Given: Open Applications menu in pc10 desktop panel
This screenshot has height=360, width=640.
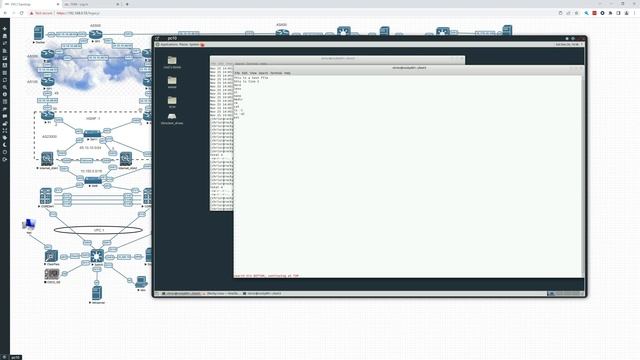Looking at the screenshot, I should pyautogui.click(x=169, y=44).
